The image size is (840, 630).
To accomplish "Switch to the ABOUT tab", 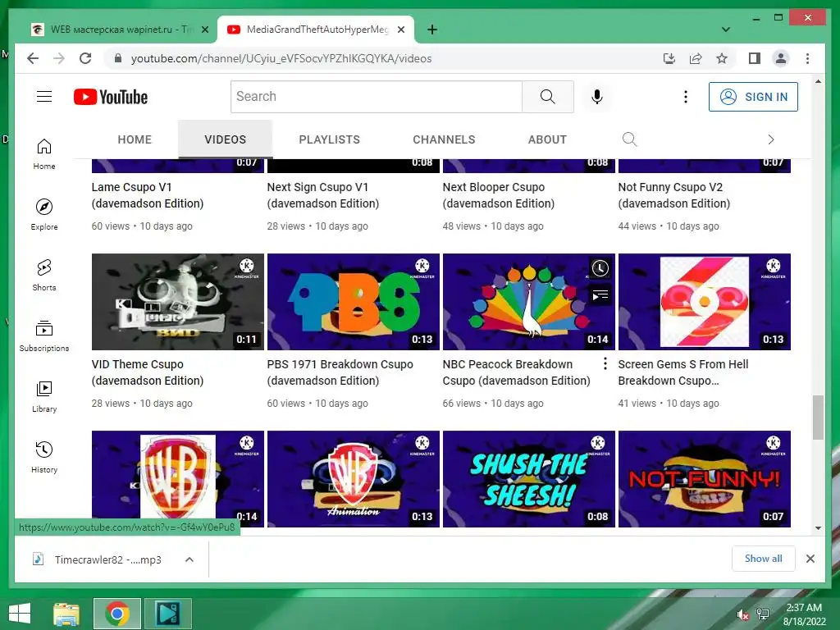I will pos(547,139).
